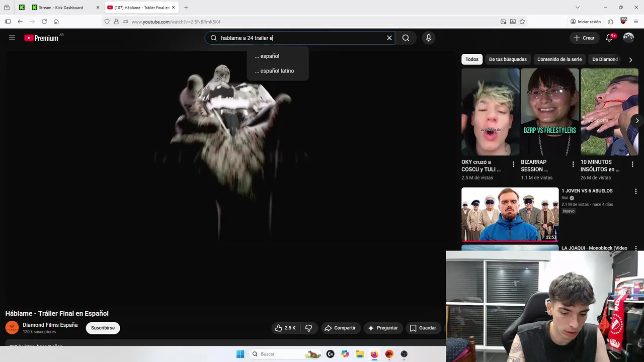Viewport: 644px width, 362px height.
Task: Show more filter chips with right arrow
Action: coord(630,59)
